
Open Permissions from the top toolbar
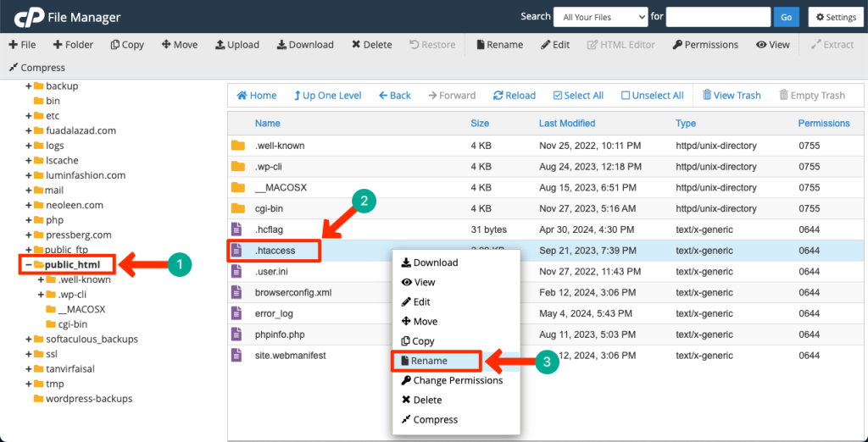[x=705, y=45]
